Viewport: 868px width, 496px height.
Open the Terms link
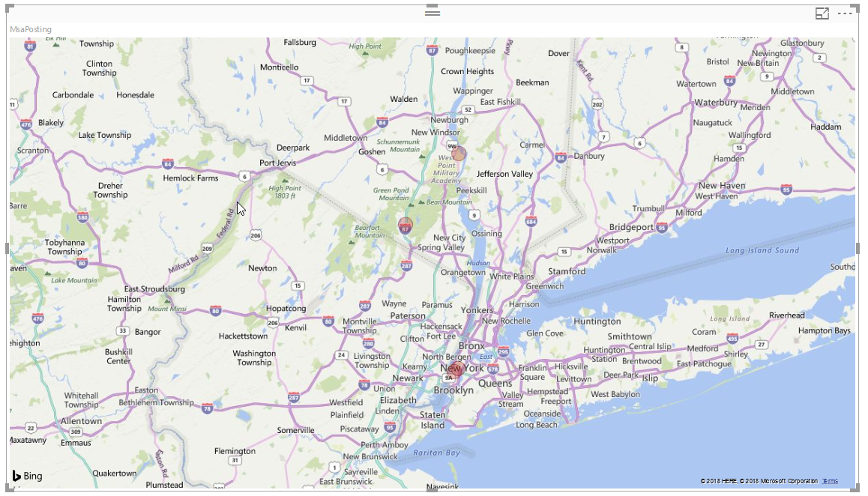[x=830, y=481]
